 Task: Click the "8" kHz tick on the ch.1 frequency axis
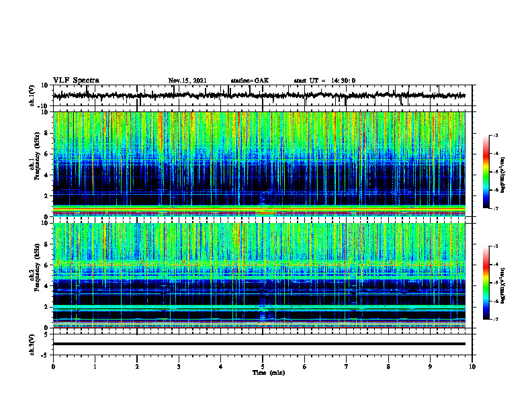click(x=46, y=133)
